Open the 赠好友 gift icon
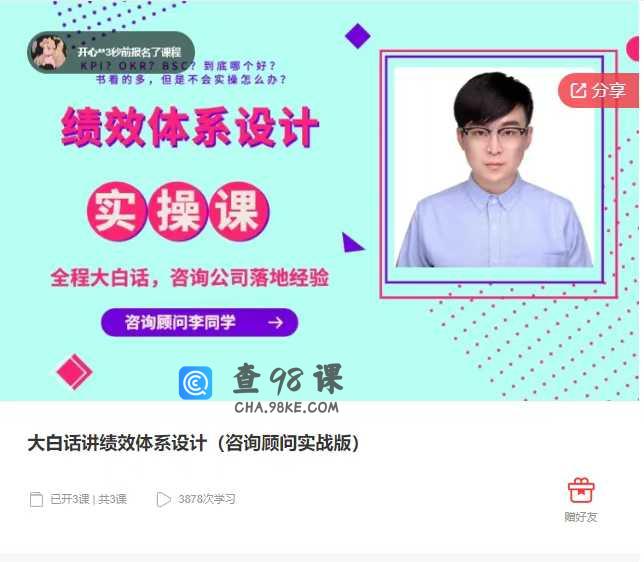The height and width of the screenshot is (562, 644). [581, 491]
